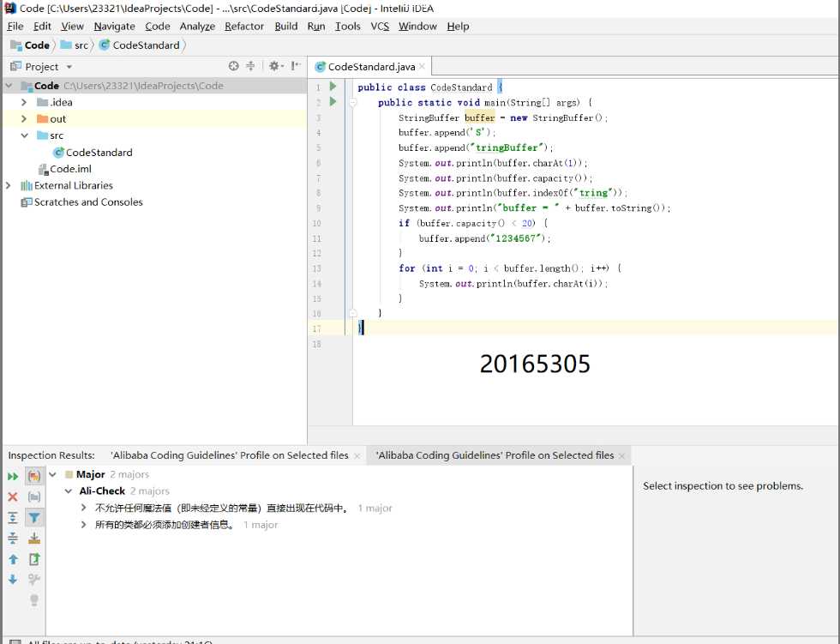Open Build menu
The width and height of the screenshot is (840, 644).
click(x=285, y=27)
